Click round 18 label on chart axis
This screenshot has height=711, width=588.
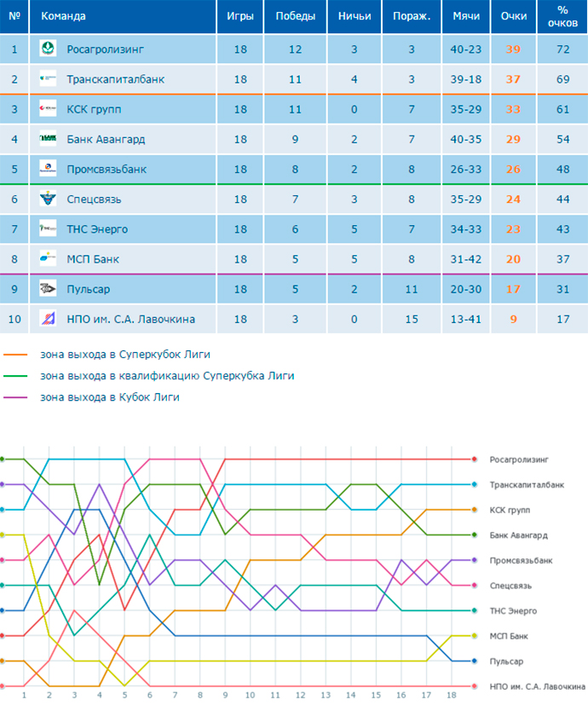click(451, 695)
